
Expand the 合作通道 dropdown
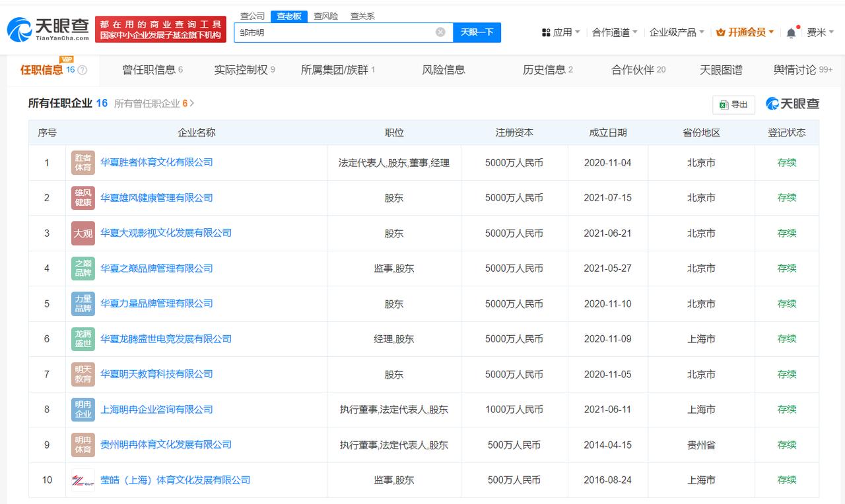click(615, 32)
